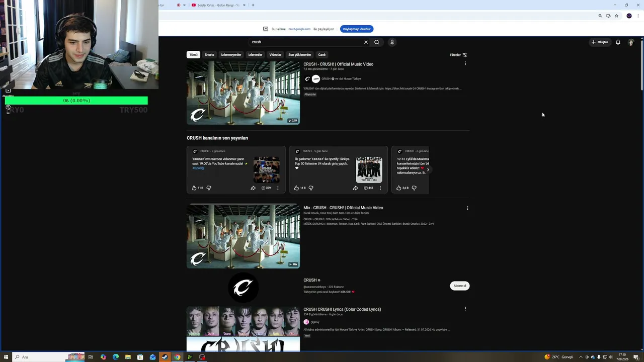The image size is (644, 362).
Task: Like the 2 gün önce CRUSH post
Action: click(x=194, y=188)
